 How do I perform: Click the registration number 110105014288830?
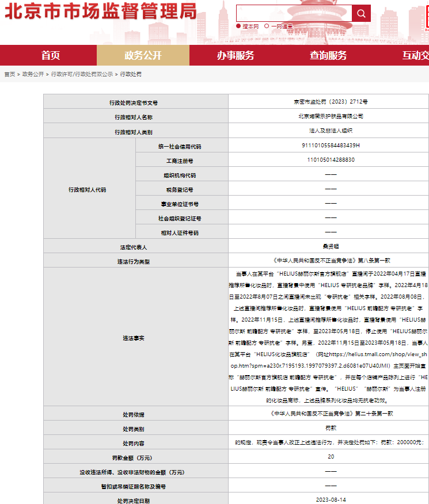point(331,160)
